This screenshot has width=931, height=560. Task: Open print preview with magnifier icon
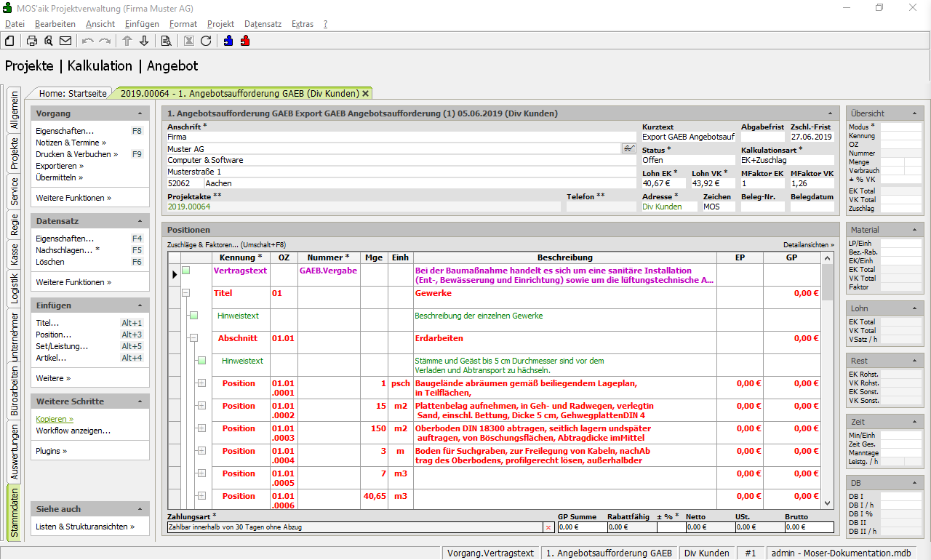(49, 41)
